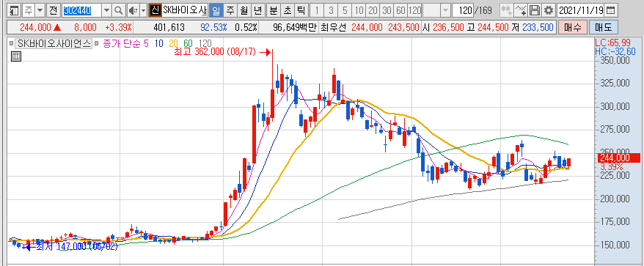The width and height of the screenshot is (644, 266).
Task: Click the grayed candlestick add icon
Action: click(506, 10)
